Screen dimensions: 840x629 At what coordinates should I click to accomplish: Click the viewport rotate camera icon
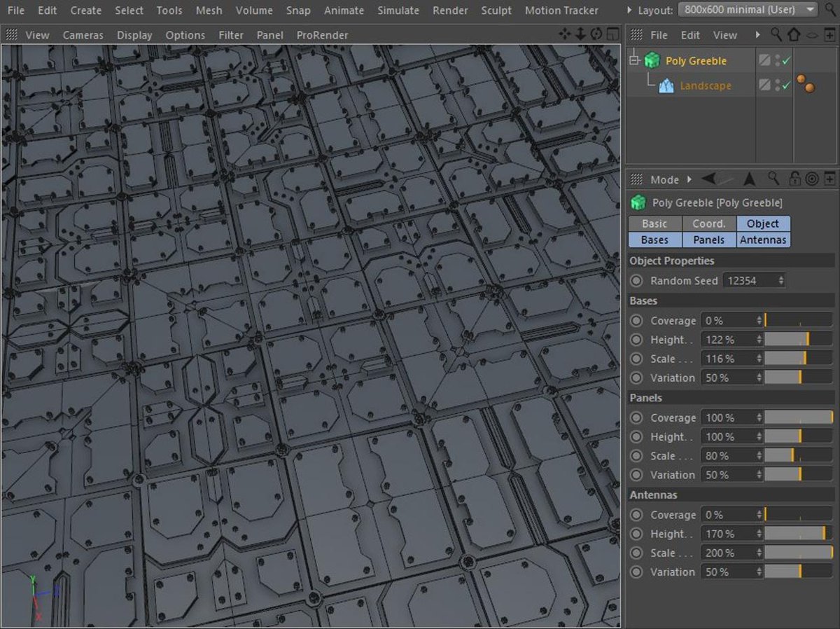click(596, 34)
